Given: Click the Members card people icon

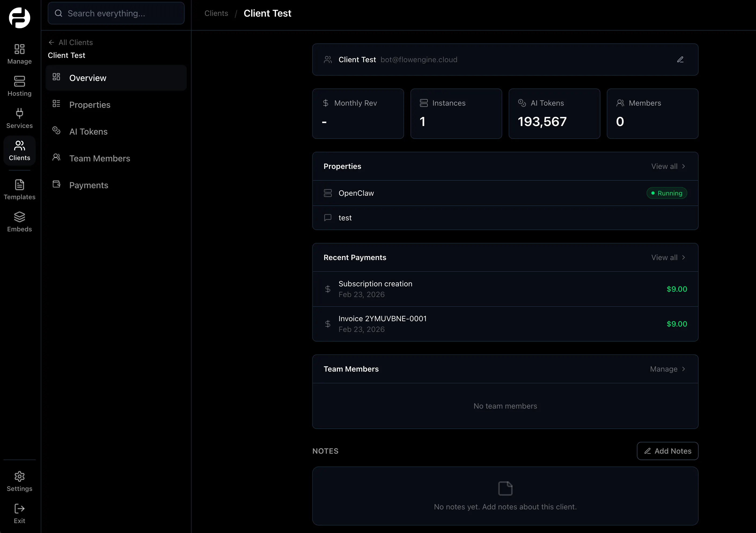Looking at the screenshot, I should click(620, 103).
